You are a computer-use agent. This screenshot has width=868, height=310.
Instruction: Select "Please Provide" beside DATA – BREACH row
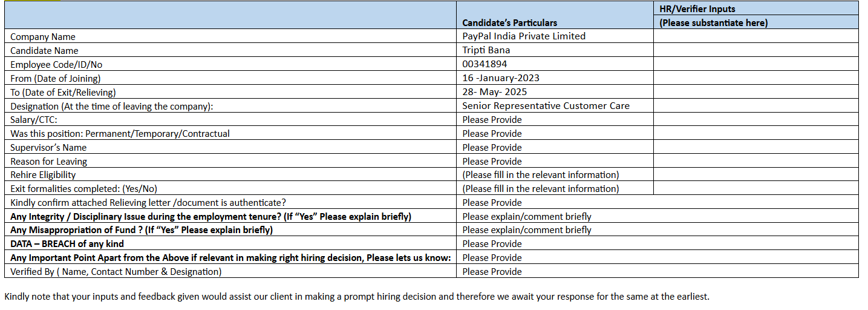tap(492, 244)
